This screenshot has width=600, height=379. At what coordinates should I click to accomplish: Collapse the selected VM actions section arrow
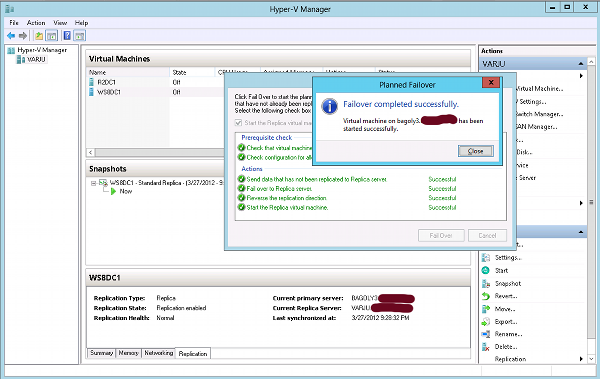coord(581,232)
